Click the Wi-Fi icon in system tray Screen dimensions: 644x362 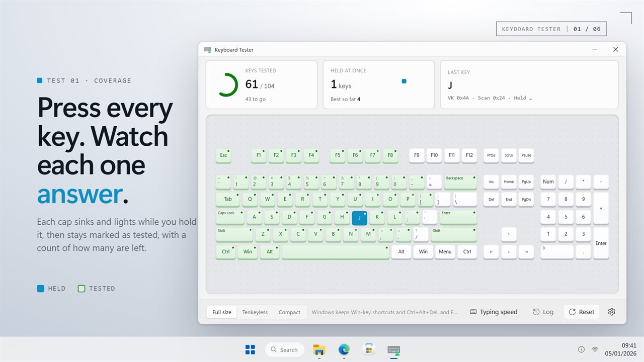[595, 349]
